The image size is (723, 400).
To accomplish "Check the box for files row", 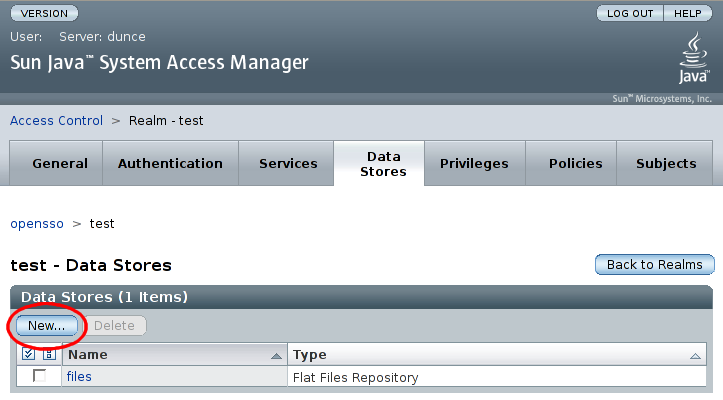I will point(40,376).
